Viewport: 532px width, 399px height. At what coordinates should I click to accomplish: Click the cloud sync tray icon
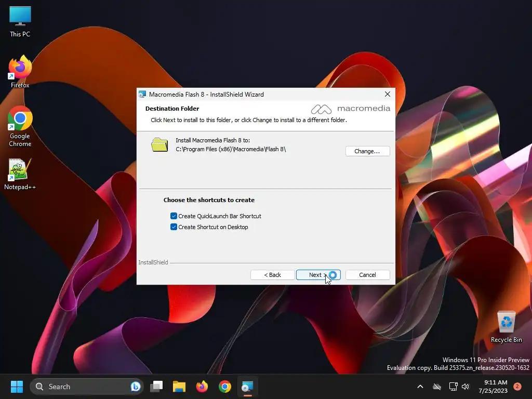(437, 387)
